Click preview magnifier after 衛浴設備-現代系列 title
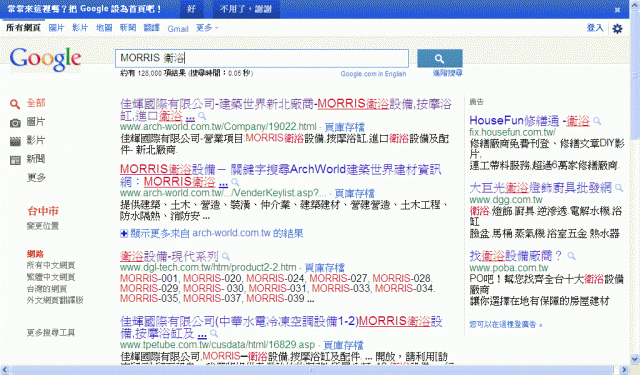640x375 pixels. pyautogui.click(x=226, y=257)
